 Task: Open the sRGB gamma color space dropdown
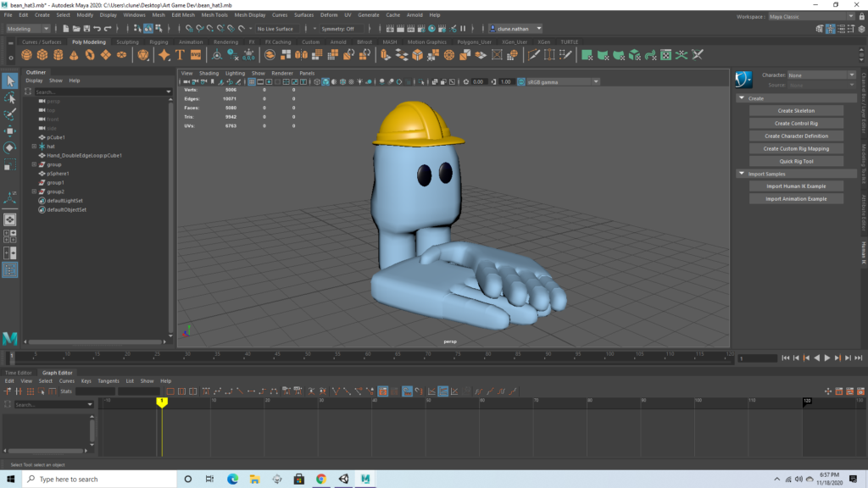point(561,81)
